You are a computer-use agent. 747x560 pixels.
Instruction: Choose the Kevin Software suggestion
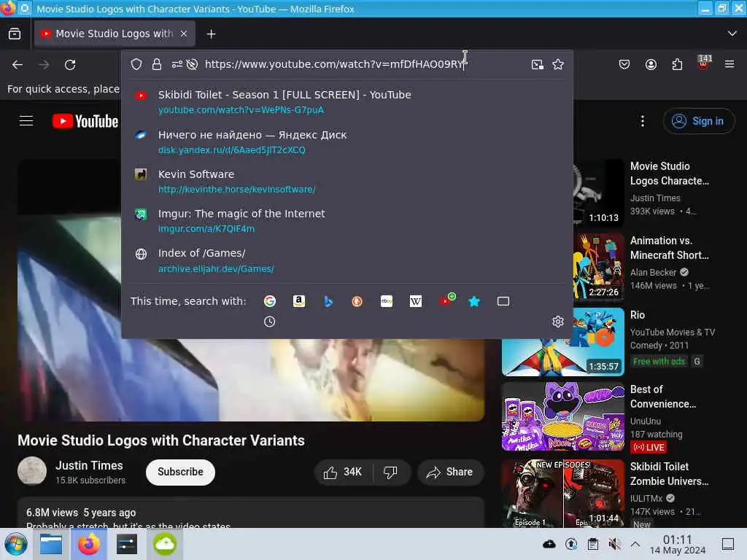347,182
